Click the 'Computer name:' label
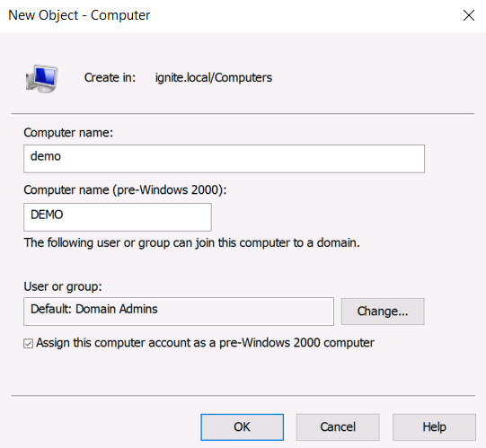This screenshot has height=448, width=486. (x=68, y=133)
